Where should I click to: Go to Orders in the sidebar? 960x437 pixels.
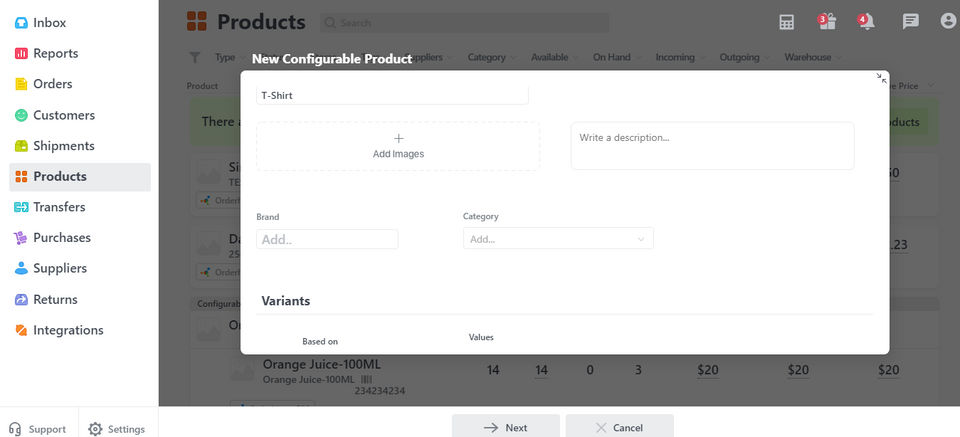[x=52, y=84]
